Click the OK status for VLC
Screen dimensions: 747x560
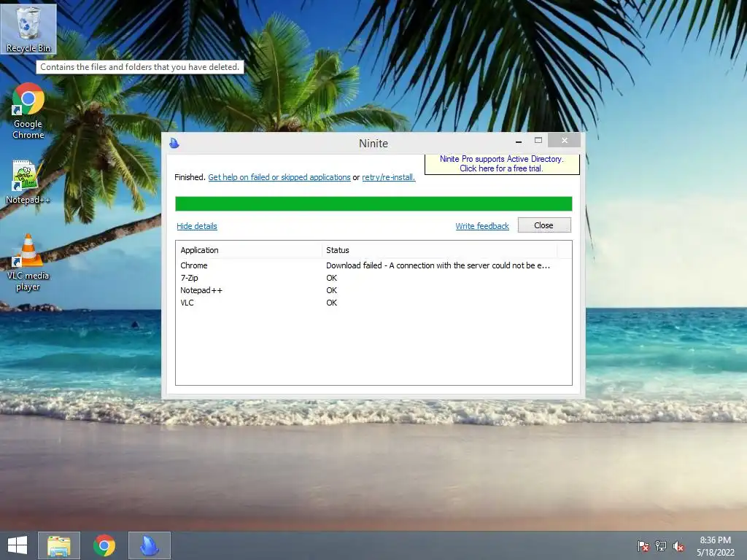tap(332, 303)
